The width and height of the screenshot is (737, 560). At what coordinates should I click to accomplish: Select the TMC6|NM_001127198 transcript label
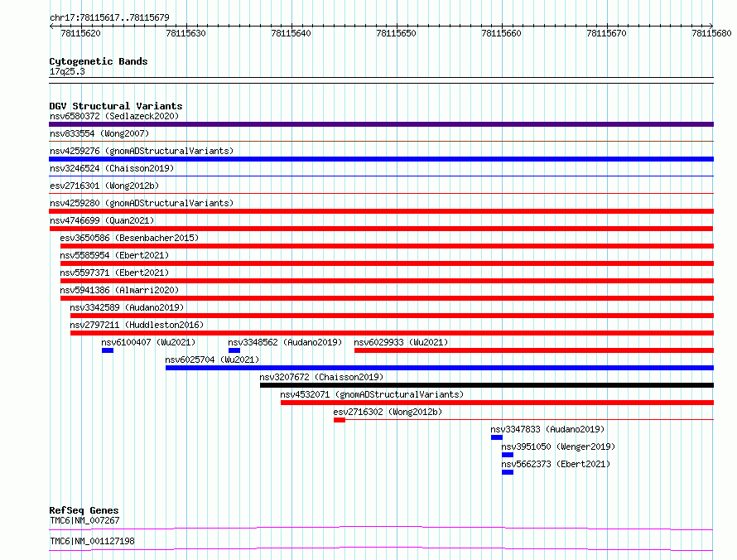coord(92,541)
